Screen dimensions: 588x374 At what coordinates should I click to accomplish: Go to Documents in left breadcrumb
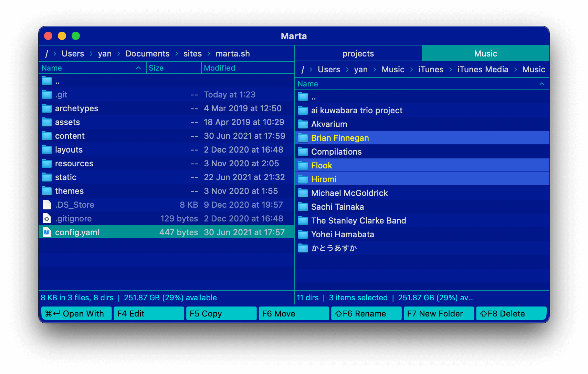tap(147, 54)
